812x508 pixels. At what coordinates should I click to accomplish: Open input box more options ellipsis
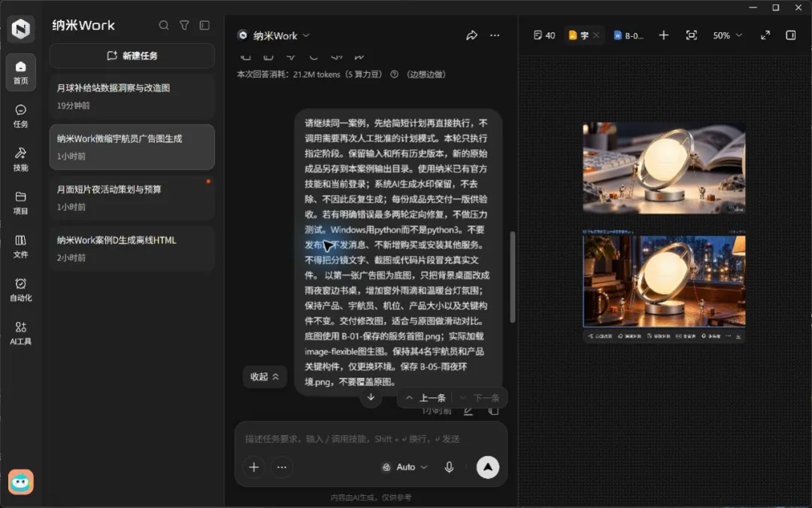point(282,467)
